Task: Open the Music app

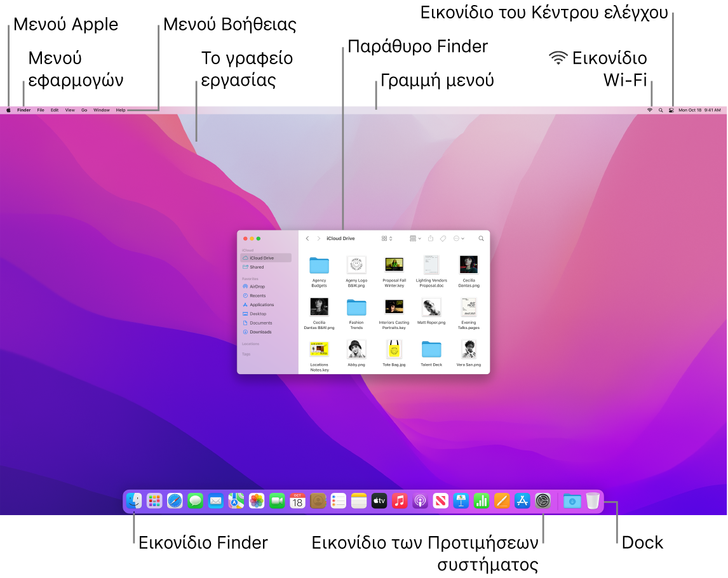Action: coord(400,501)
